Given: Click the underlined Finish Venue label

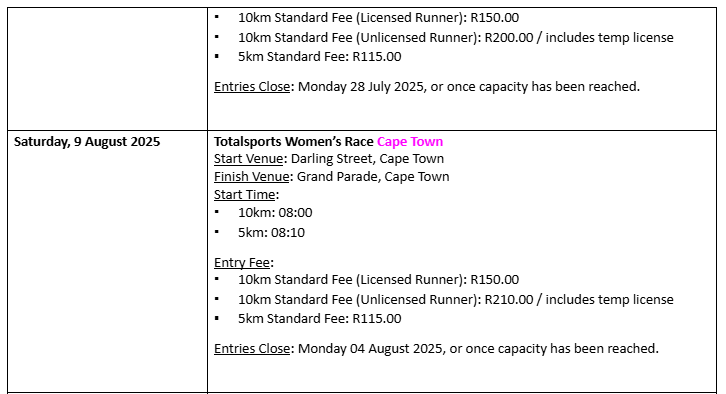Looking at the screenshot, I should tap(251, 177).
